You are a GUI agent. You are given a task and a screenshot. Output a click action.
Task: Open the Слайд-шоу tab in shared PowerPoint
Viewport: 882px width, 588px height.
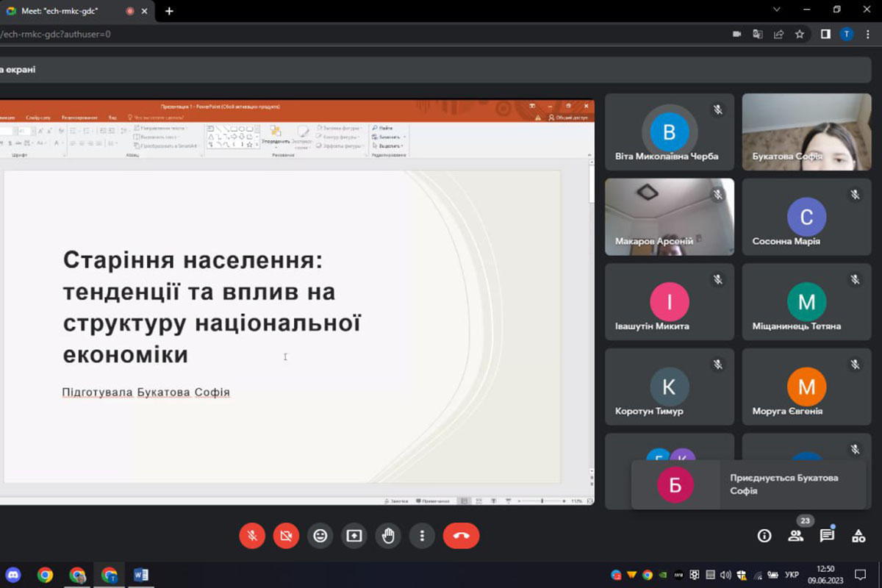[x=38, y=117]
